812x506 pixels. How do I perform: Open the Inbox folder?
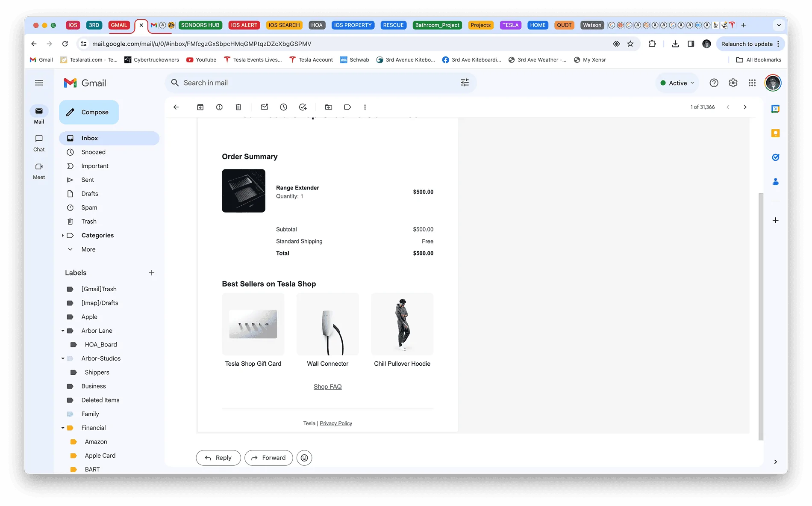[x=109, y=138]
